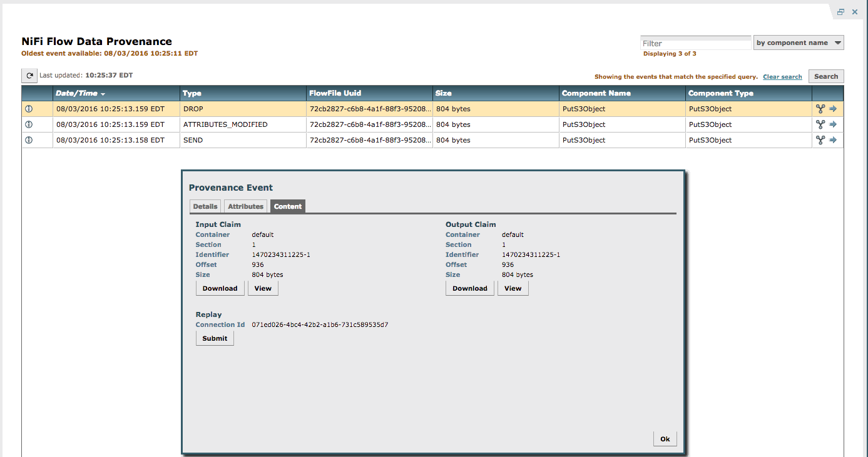Download the Input Claim content
This screenshot has width=868, height=457.
click(x=220, y=288)
